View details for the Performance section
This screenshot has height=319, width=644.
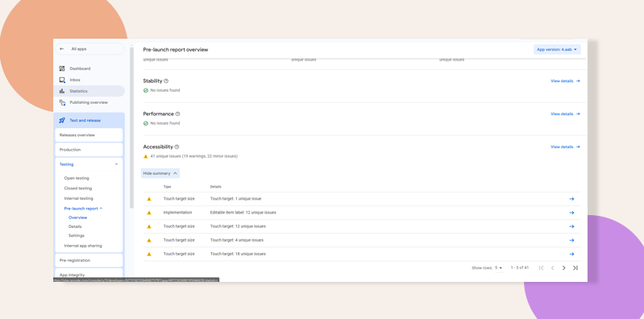(565, 114)
